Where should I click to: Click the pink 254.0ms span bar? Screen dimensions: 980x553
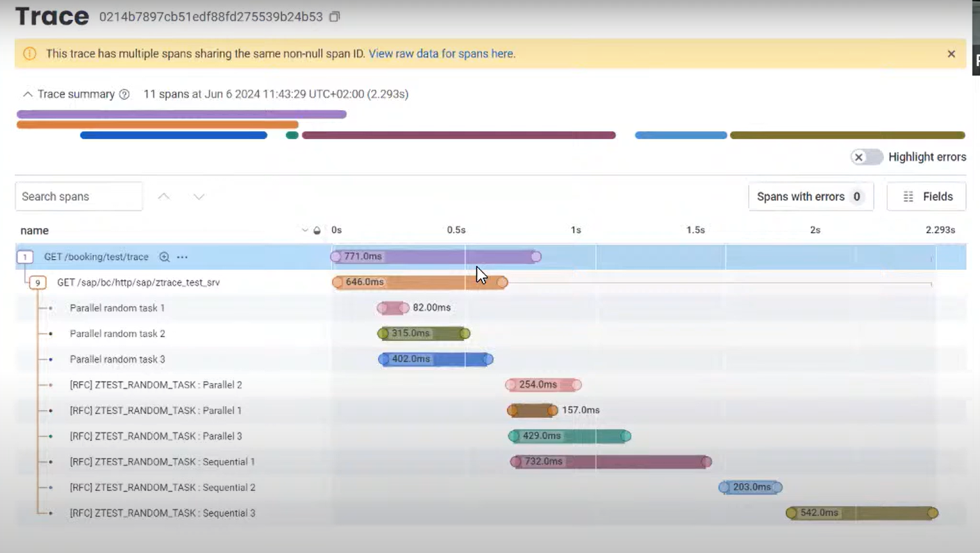pos(544,384)
